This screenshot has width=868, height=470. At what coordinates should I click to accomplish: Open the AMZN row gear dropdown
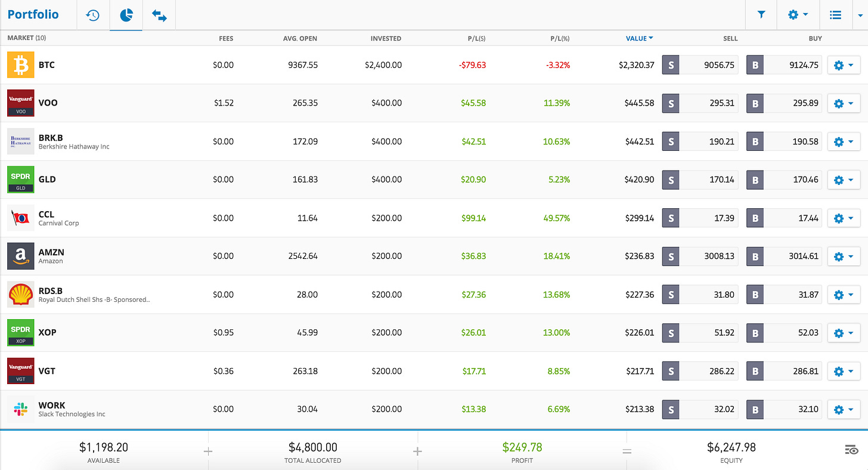coord(844,256)
